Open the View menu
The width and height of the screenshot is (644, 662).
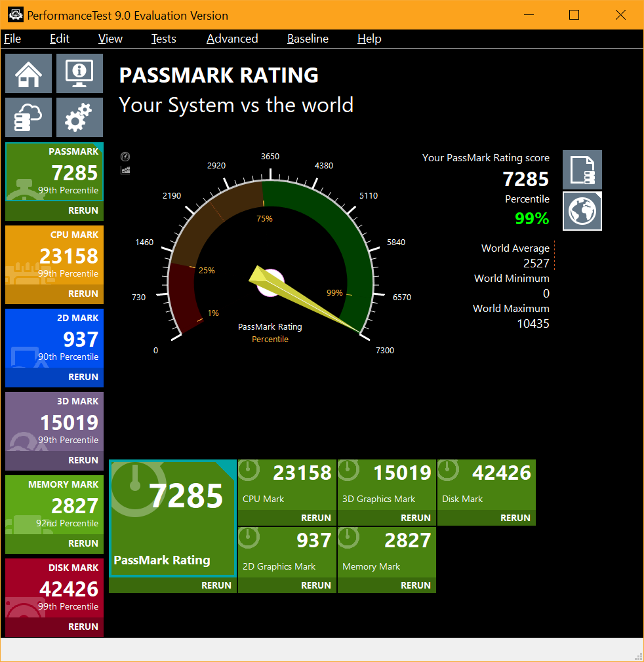point(110,39)
